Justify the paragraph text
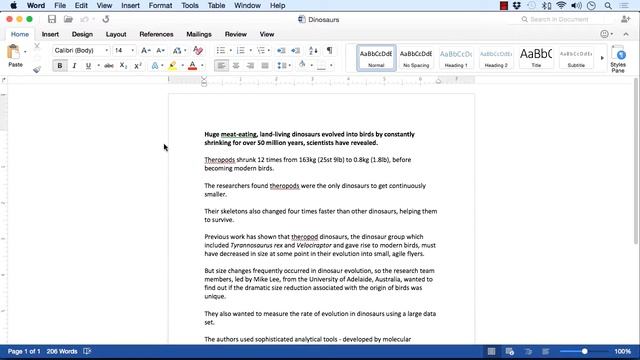Screen dimensions: 640x360 point(265,66)
